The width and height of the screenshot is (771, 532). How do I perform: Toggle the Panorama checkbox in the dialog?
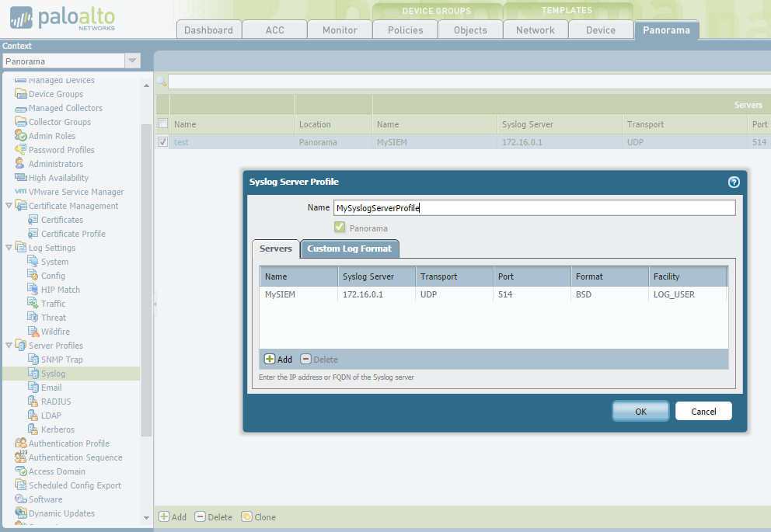tap(340, 226)
